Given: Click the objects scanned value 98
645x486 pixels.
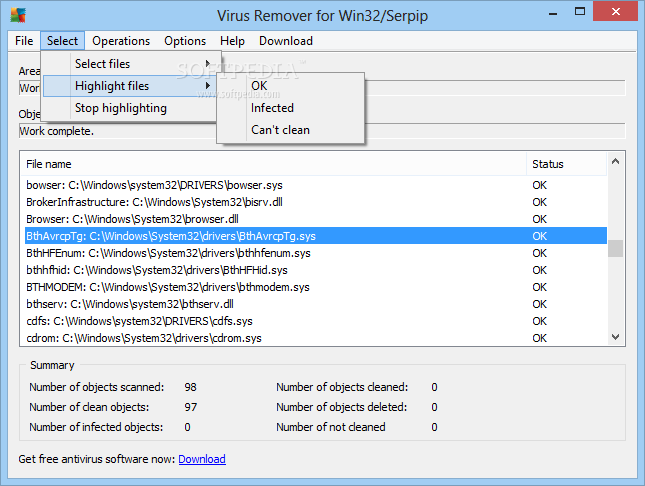Looking at the screenshot, I should point(190,387).
